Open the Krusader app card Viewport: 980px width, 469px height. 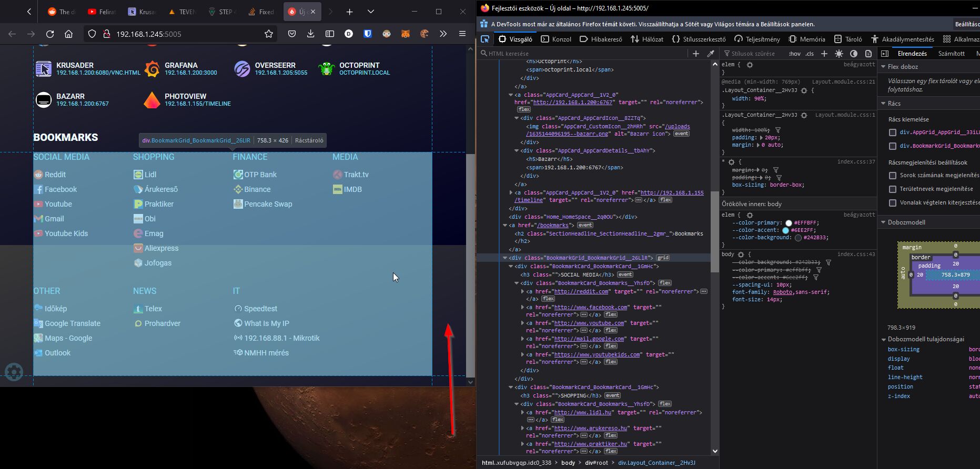(88, 69)
